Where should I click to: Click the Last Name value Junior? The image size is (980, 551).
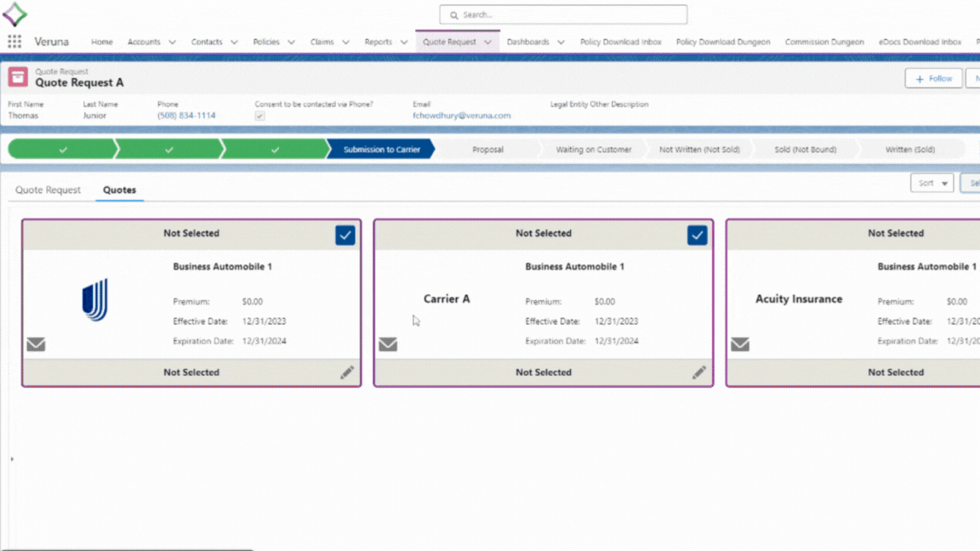94,116
